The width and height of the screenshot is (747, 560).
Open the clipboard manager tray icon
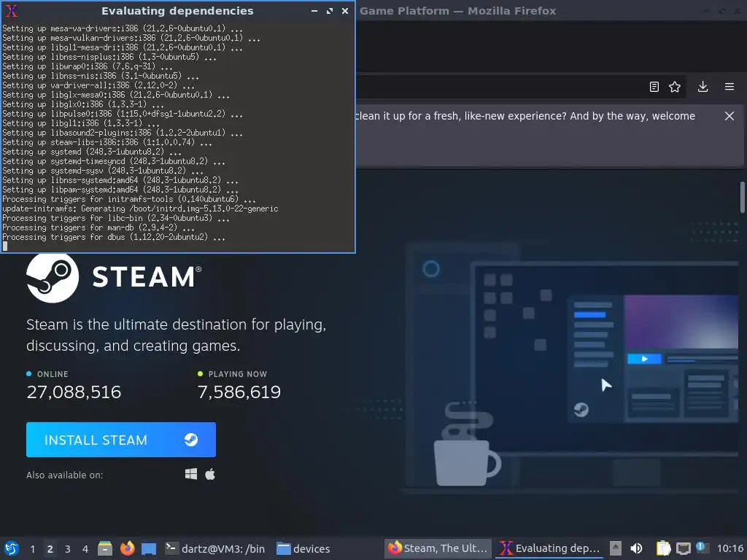[663, 548]
